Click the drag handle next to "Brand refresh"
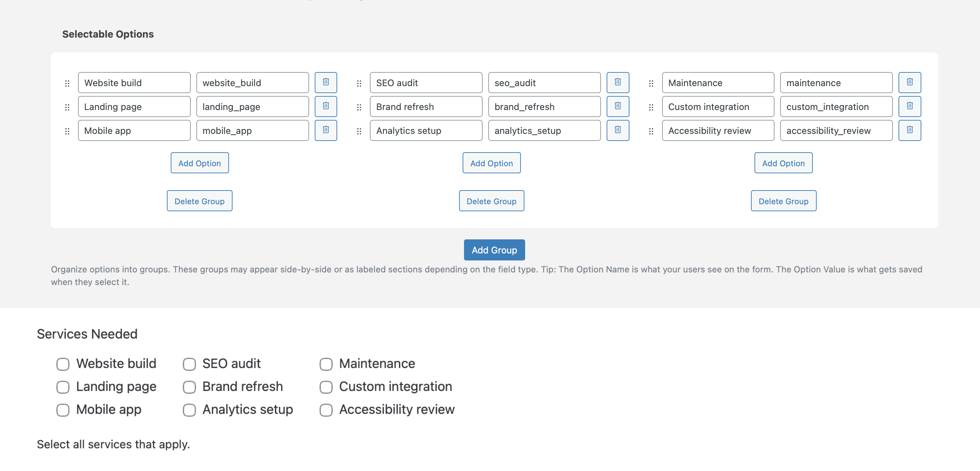This screenshot has height=471, width=980. coord(359,107)
